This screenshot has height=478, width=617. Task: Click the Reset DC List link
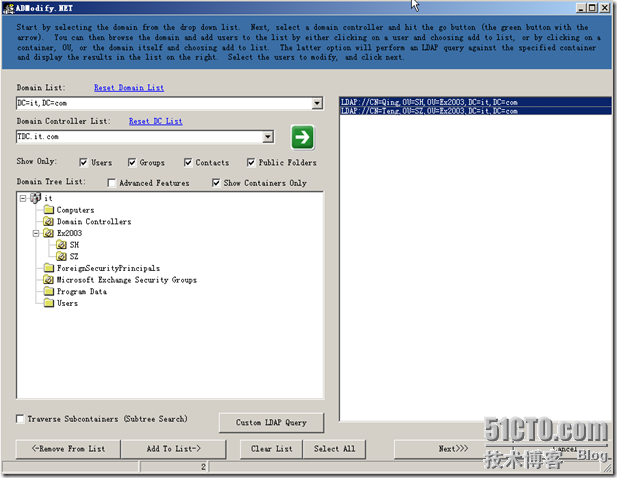click(x=155, y=121)
